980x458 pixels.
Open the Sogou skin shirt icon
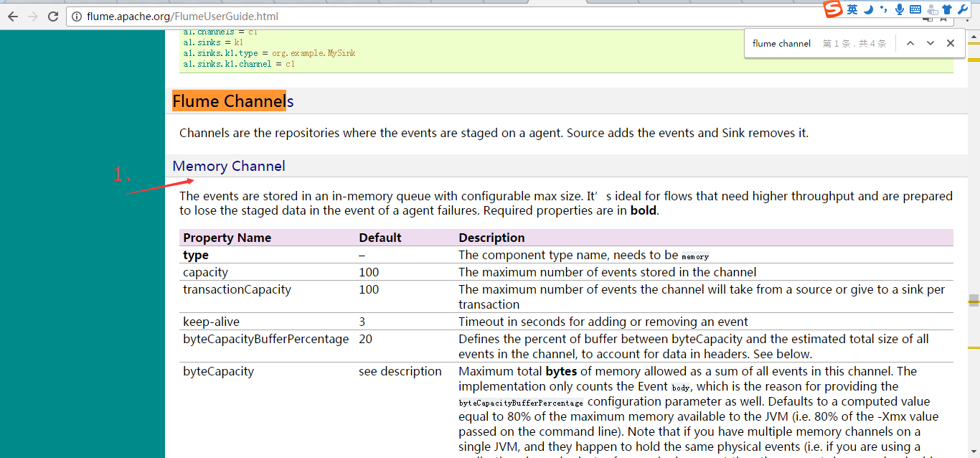(947, 9)
